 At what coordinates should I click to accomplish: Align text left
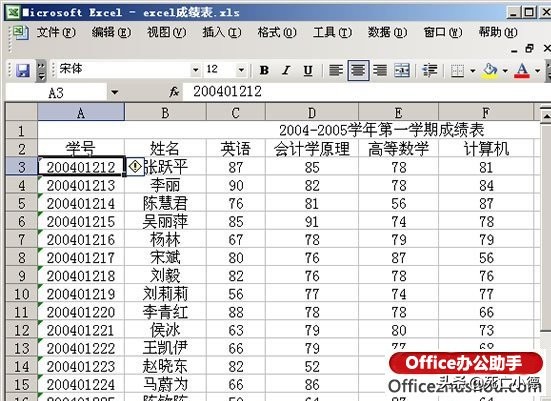336,70
